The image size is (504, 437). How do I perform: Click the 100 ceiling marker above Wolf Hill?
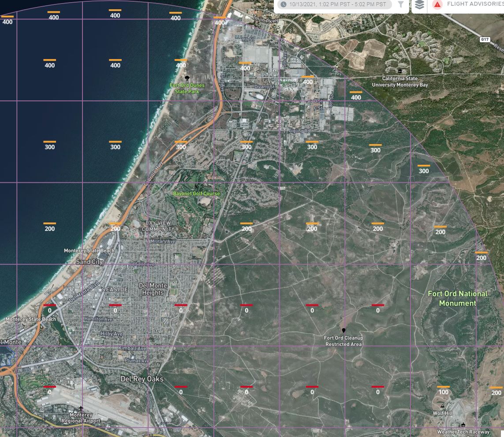coord(443,389)
